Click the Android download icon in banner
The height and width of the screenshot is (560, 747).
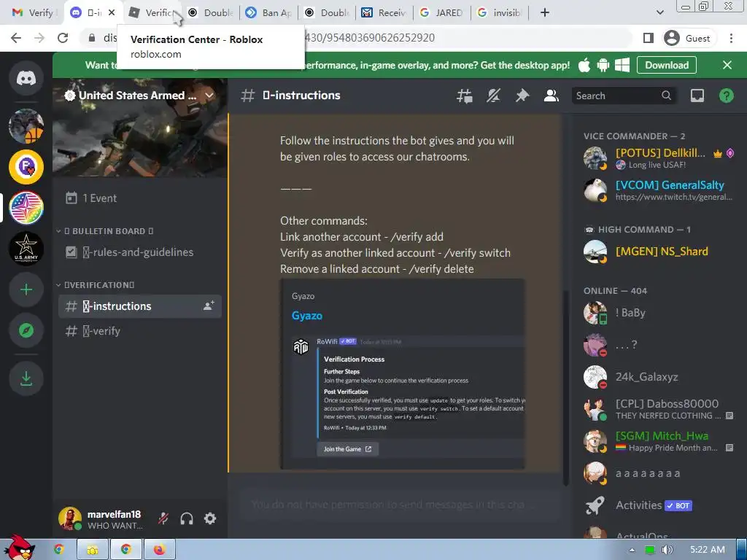click(603, 65)
